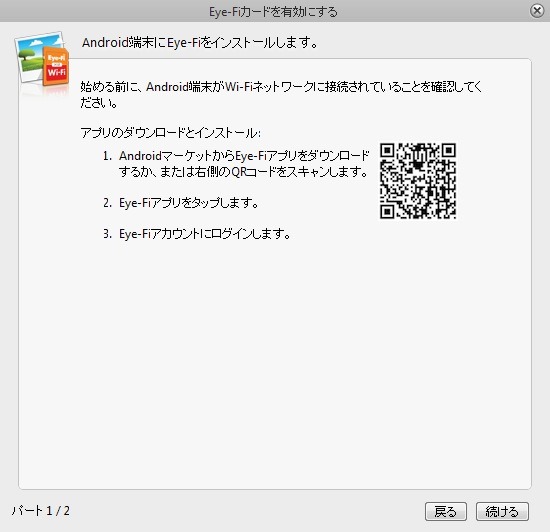Click the 戻る (Back) button
550x532 pixels.
pos(445,511)
